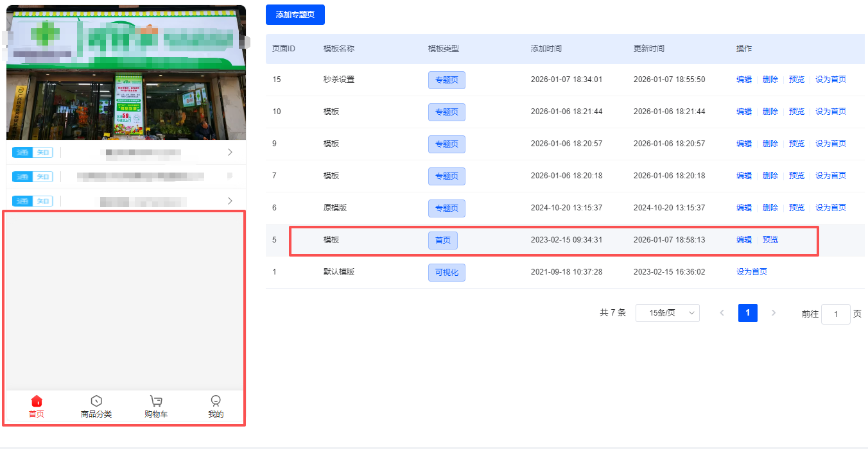The image size is (868, 449).
Task: Go to previous page arrow in pagination
Action: pyautogui.click(x=722, y=313)
